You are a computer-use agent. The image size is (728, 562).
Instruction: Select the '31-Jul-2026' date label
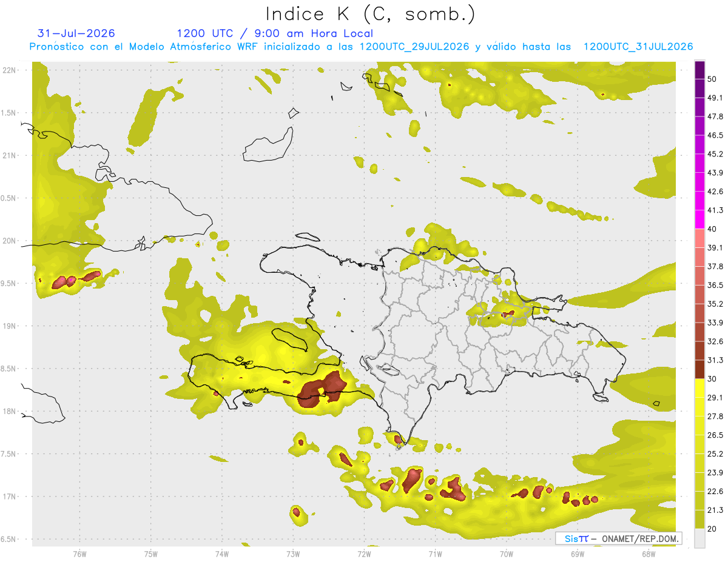pyautogui.click(x=76, y=33)
